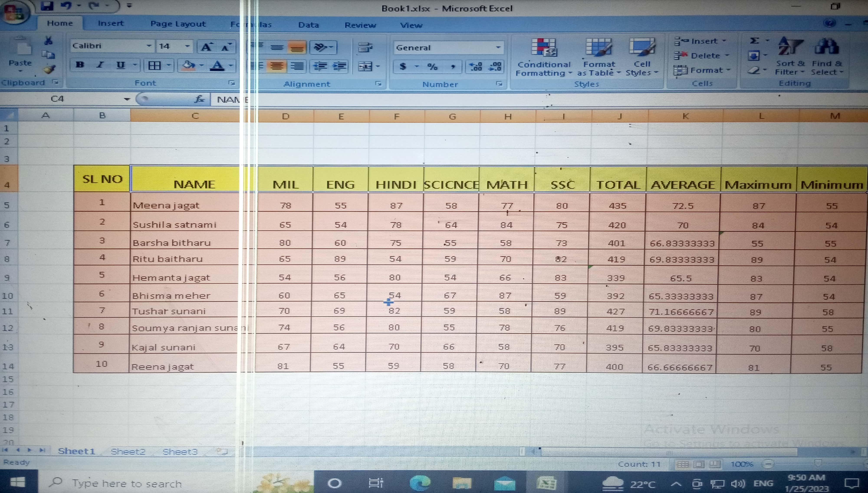Open the General number format dropdown
Image resolution: width=868 pixels, height=493 pixels.
point(498,47)
